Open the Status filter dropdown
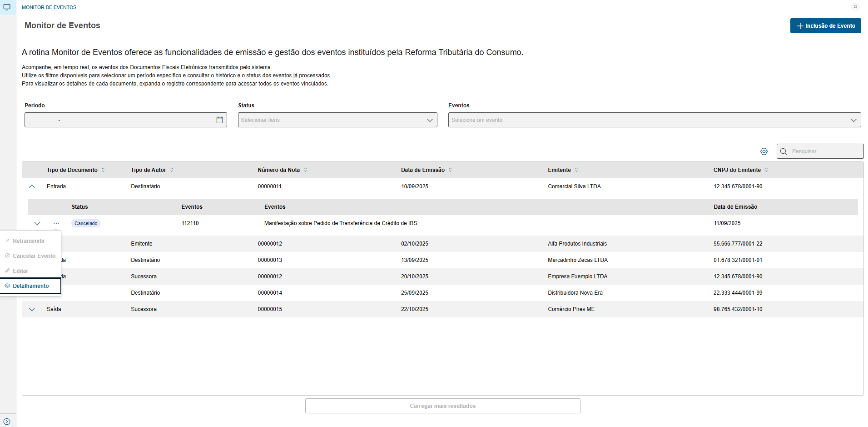 (x=337, y=120)
